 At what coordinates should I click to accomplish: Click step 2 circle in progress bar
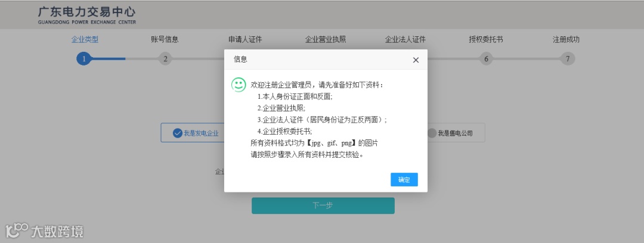point(165,59)
